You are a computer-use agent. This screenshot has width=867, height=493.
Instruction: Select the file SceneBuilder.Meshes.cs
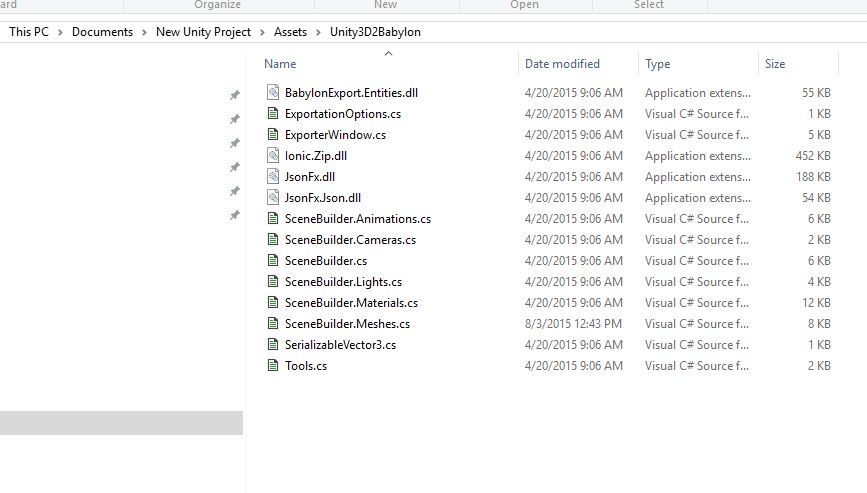(347, 324)
